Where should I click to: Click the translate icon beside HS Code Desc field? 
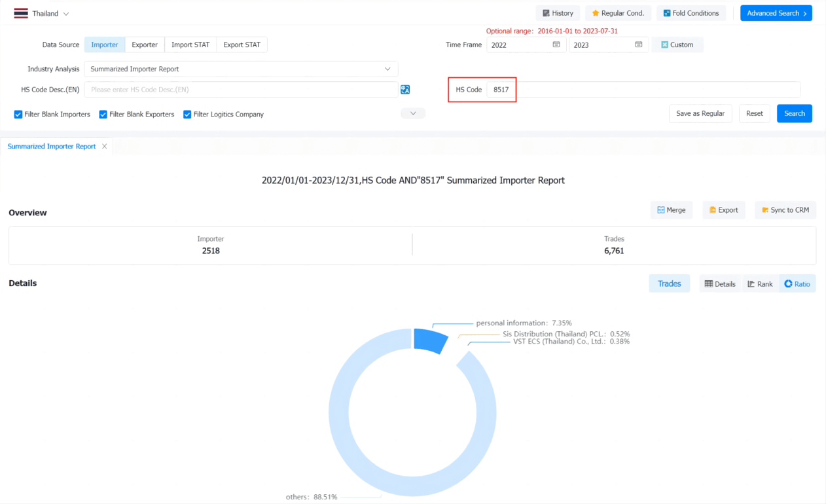click(x=405, y=90)
